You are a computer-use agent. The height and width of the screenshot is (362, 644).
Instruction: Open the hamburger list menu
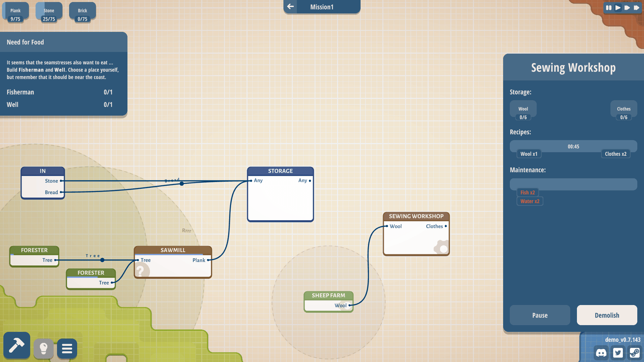[x=67, y=349]
